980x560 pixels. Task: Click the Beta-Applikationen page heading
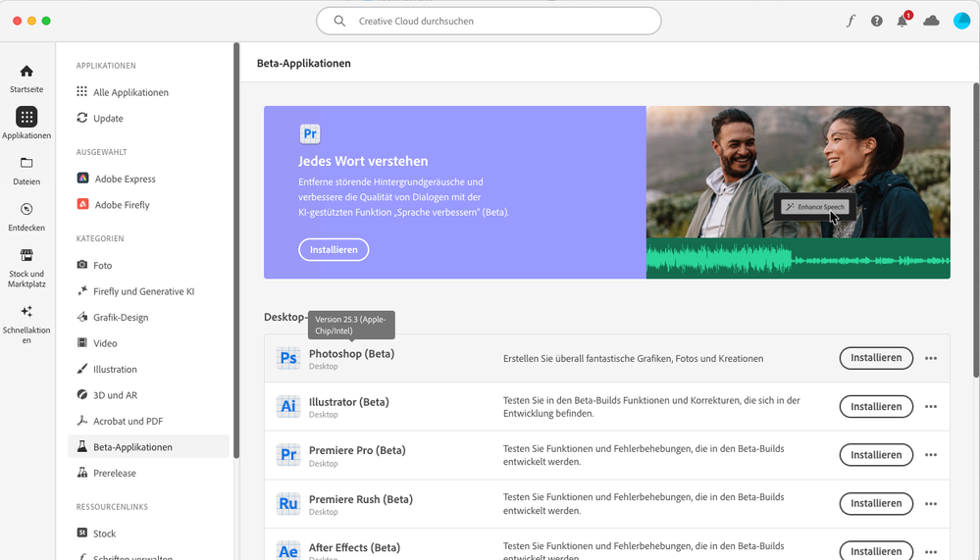[x=304, y=63]
